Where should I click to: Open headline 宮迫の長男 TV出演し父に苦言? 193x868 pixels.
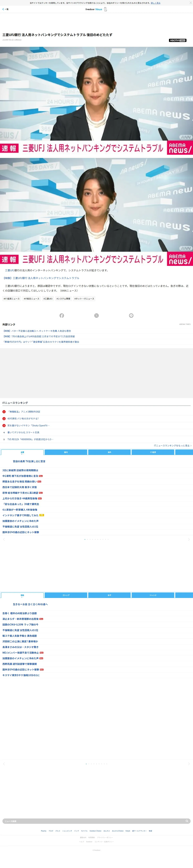(29, 462)
